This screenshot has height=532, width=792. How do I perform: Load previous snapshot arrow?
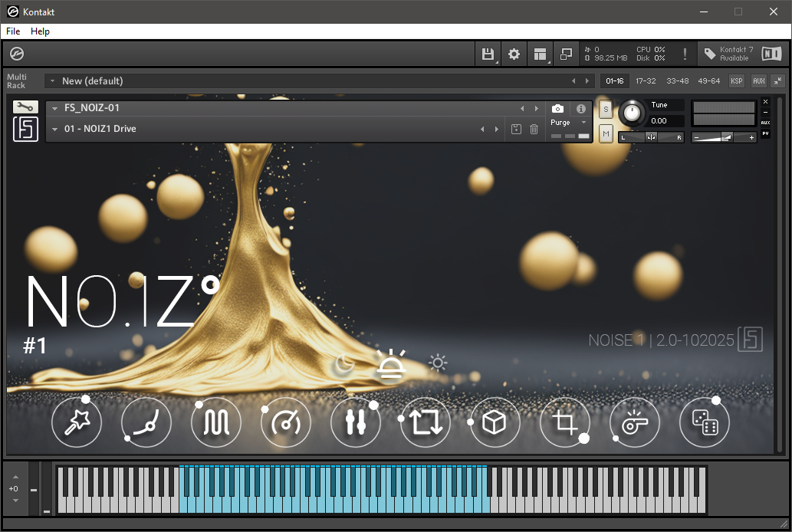coord(482,130)
